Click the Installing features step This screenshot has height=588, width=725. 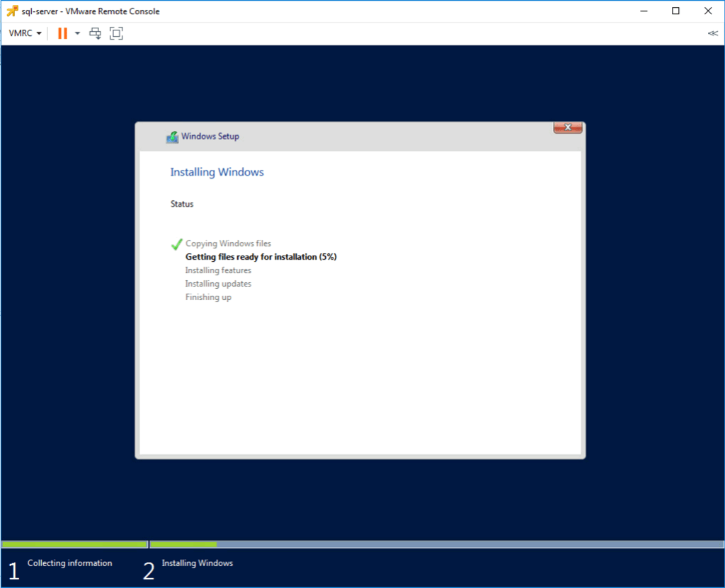(x=218, y=270)
